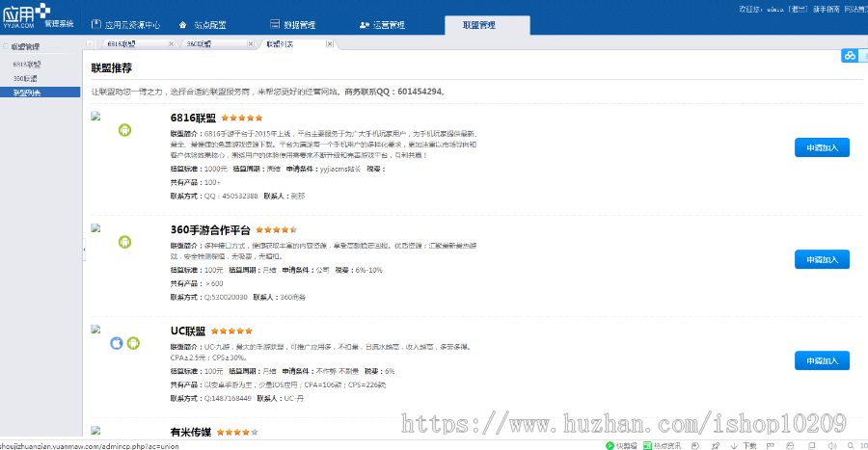868x450 pixels.
Task: Close the 360联盟 page tab
Action: click(x=250, y=43)
